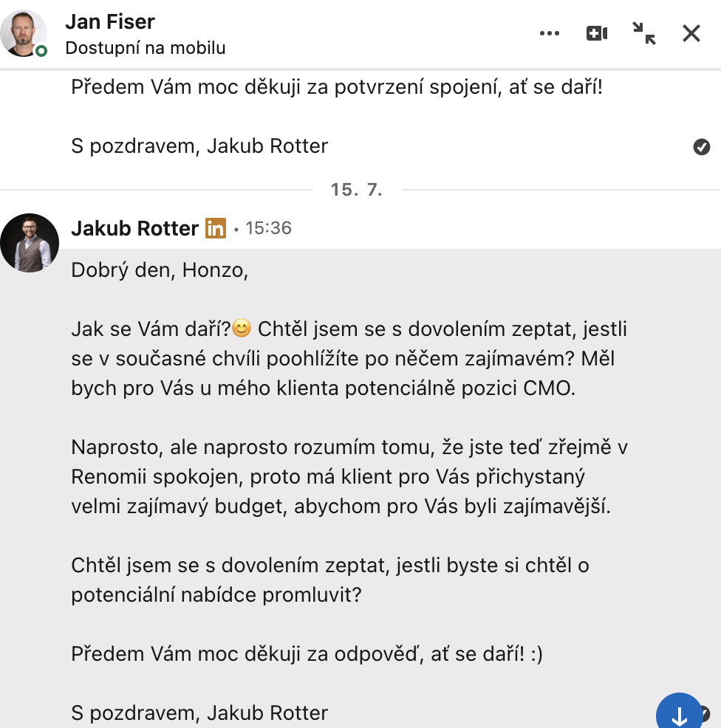Click the paragraph mentioning Renomii and budget
Viewport: 721px width, 728px height.
pyautogui.click(x=349, y=477)
